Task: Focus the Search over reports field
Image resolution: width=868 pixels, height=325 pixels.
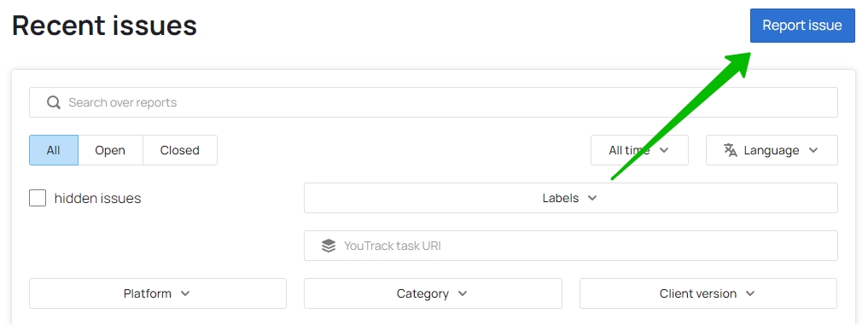Action: coord(434,102)
